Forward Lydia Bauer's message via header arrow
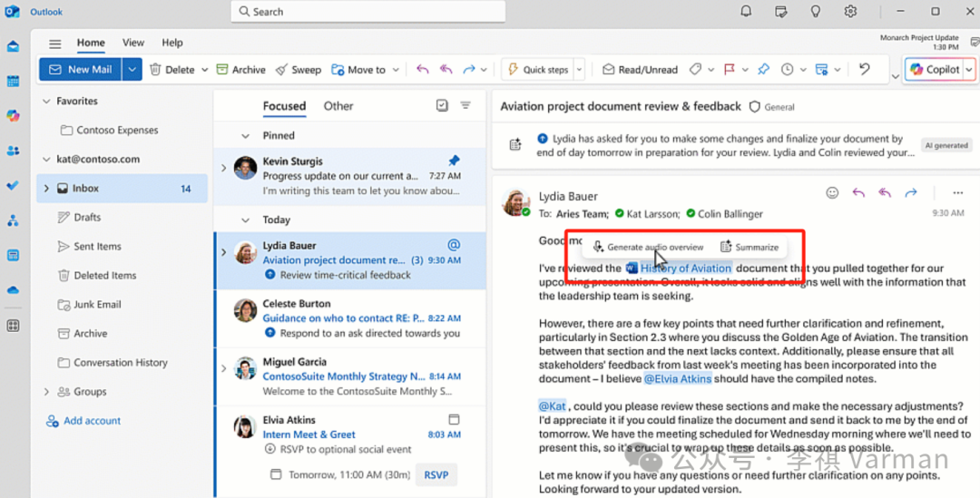This screenshot has height=498, width=980. (x=911, y=193)
